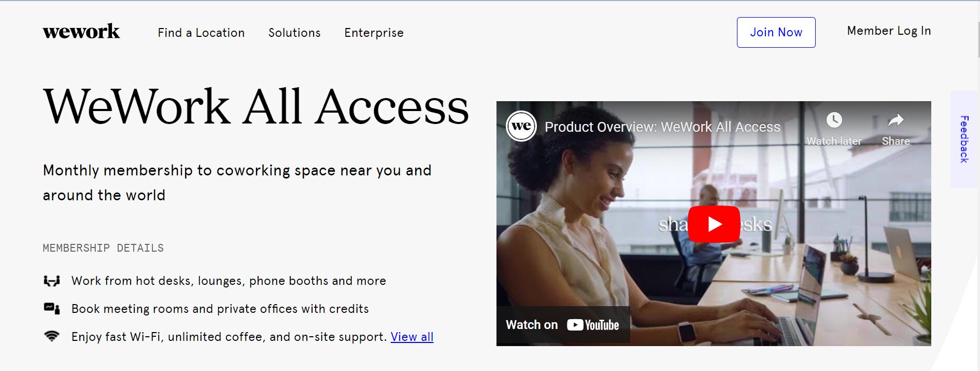Click the Watch later clock icon
Image resolution: width=980 pixels, height=371 pixels.
834,120
